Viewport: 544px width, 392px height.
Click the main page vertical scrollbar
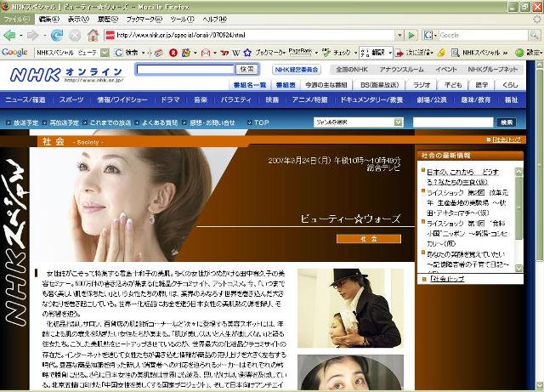pyautogui.click(x=540, y=225)
